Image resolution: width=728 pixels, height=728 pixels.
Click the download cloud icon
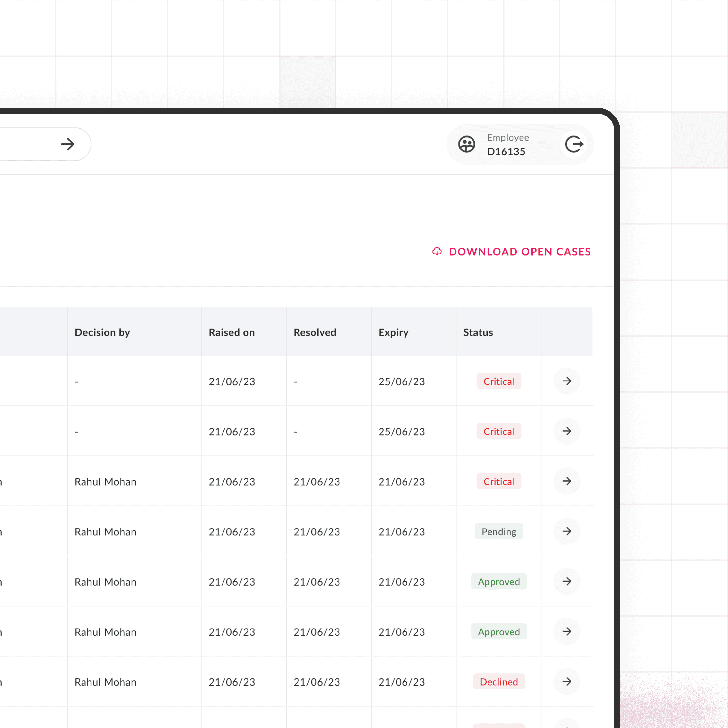click(437, 251)
